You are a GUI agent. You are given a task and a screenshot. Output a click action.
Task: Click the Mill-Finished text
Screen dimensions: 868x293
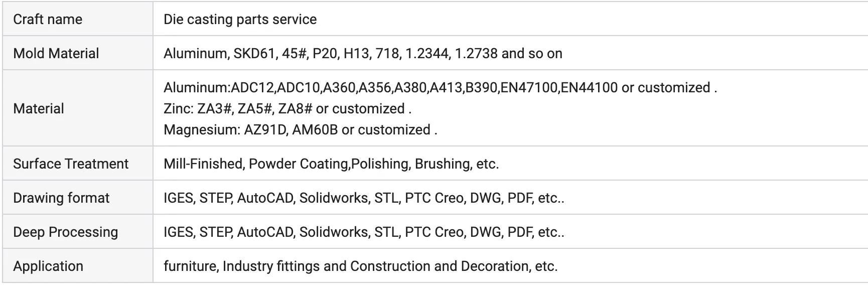coord(203,164)
